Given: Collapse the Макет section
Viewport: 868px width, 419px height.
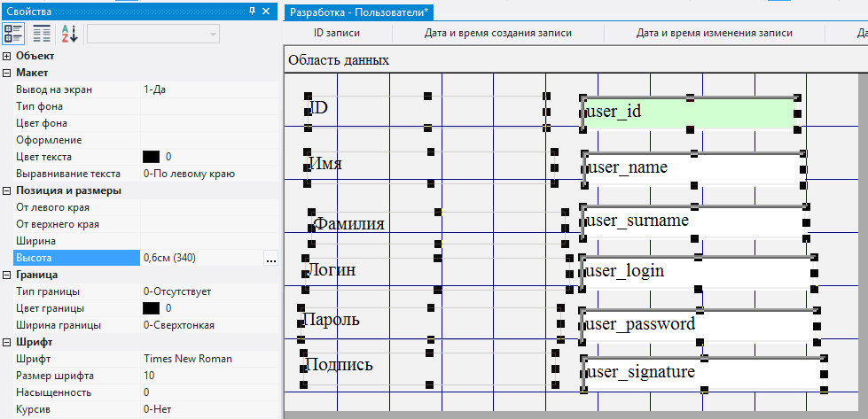Looking at the screenshot, I should click(x=7, y=73).
